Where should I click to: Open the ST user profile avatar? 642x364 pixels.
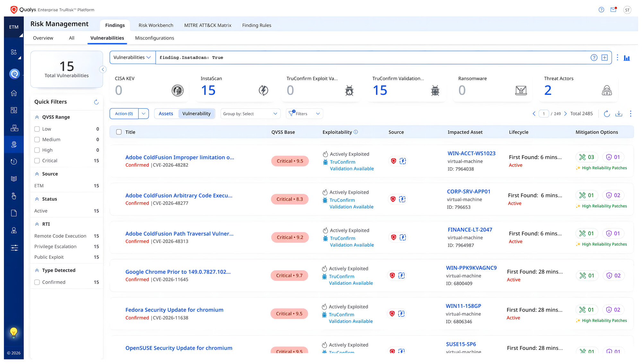(x=627, y=10)
